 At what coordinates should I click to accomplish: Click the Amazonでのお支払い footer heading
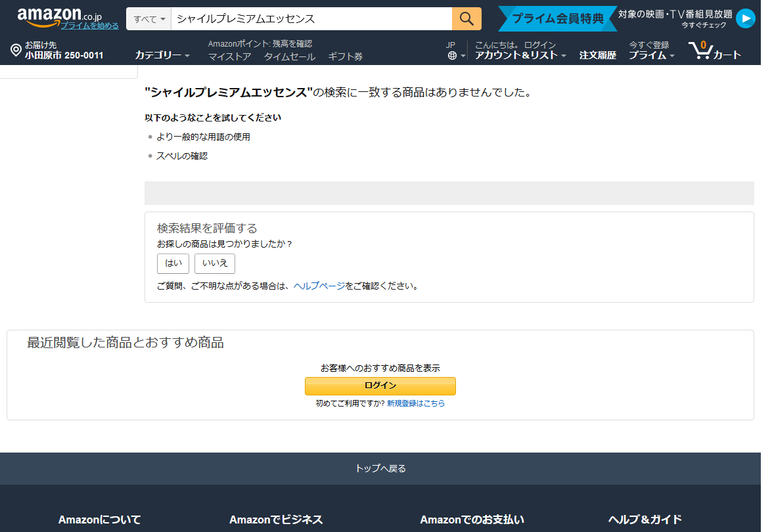pos(472,520)
